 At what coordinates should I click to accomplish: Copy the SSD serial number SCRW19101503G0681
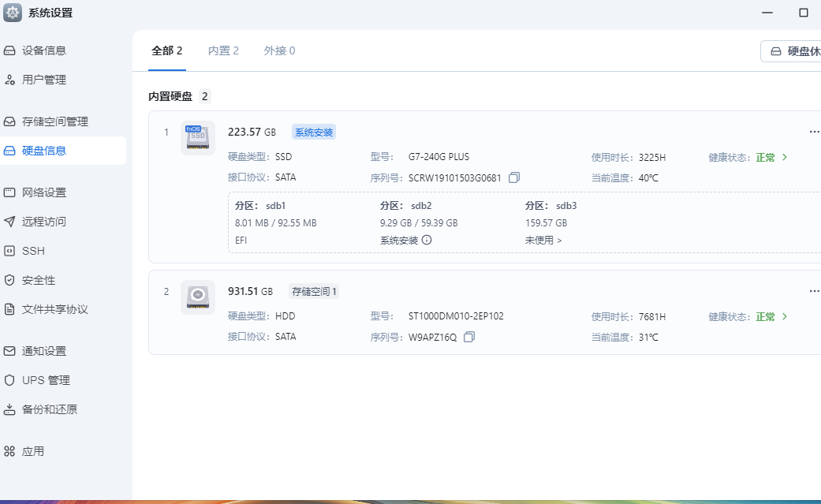click(x=514, y=177)
